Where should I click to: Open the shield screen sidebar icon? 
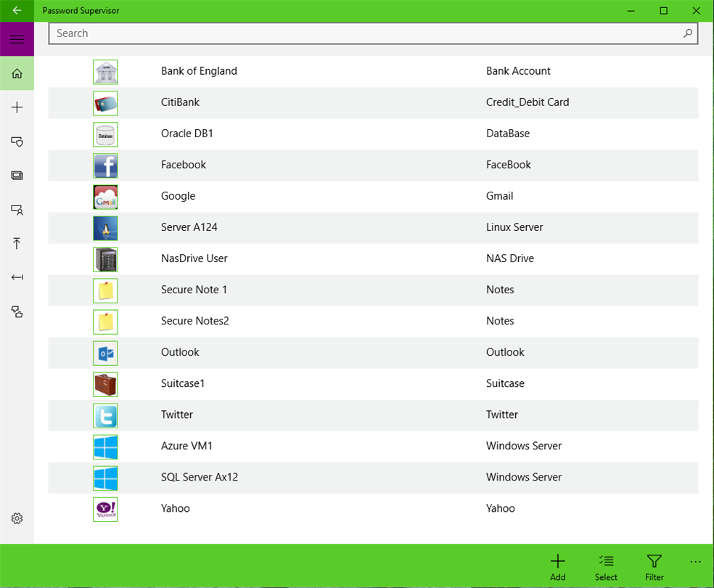(17, 142)
